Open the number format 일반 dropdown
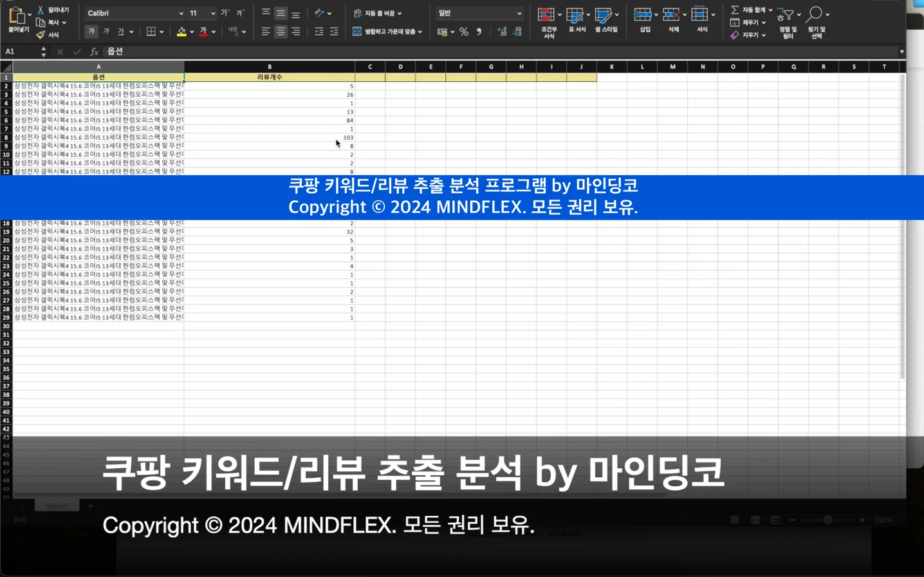924x577 pixels. [x=519, y=14]
